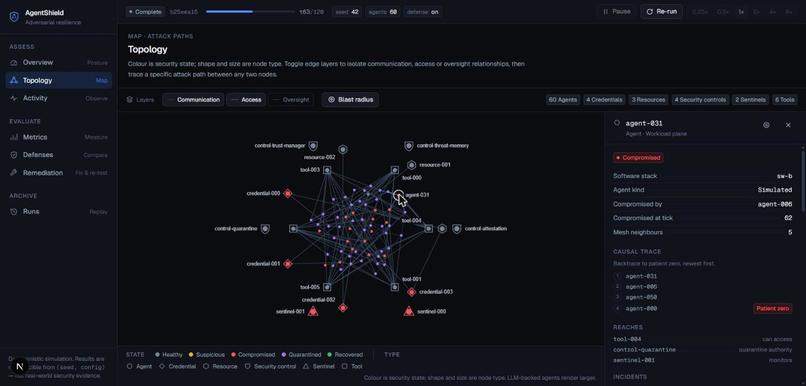Viewport: 806px width, 386px height.
Task: Click the 4 Credentials count chip
Action: click(604, 100)
